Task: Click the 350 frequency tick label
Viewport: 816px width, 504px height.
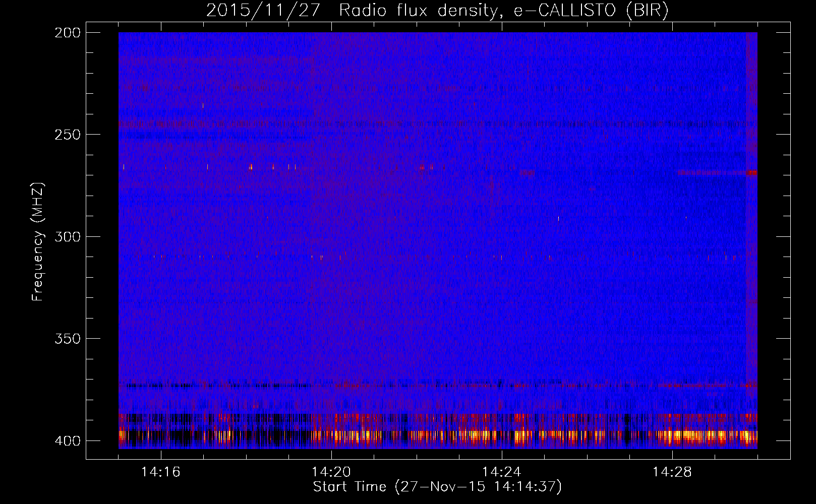Action: click(x=68, y=339)
